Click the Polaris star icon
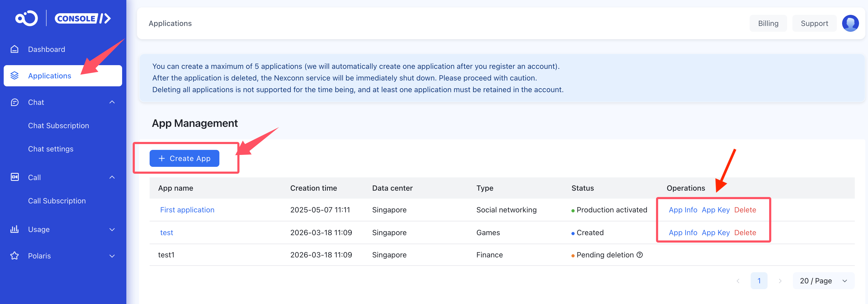 pyautogui.click(x=15, y=256)
